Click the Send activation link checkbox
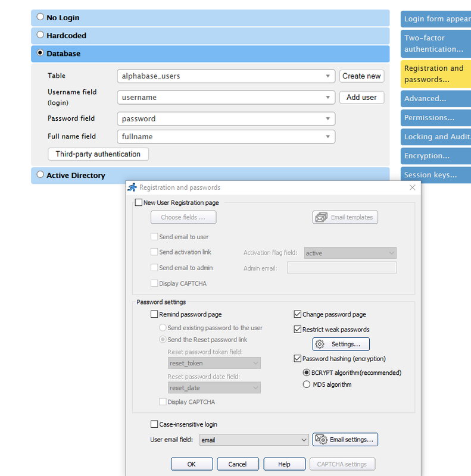471x476 pixels. (x=154, y=252)
